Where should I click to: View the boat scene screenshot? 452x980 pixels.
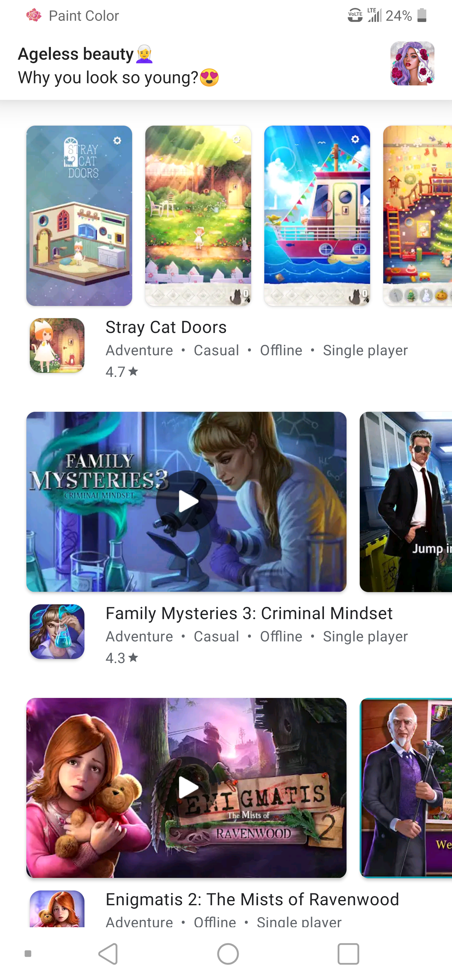(x=317, y=216)
